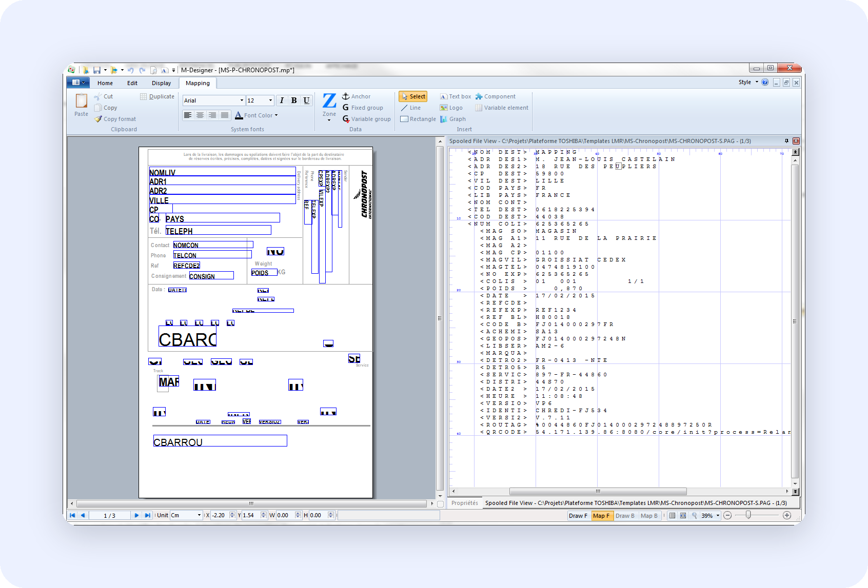Click the Save icon in quick access toolbar
This screenshot has width=868, height=588.
pyautogui.click(x=96, y=70)
